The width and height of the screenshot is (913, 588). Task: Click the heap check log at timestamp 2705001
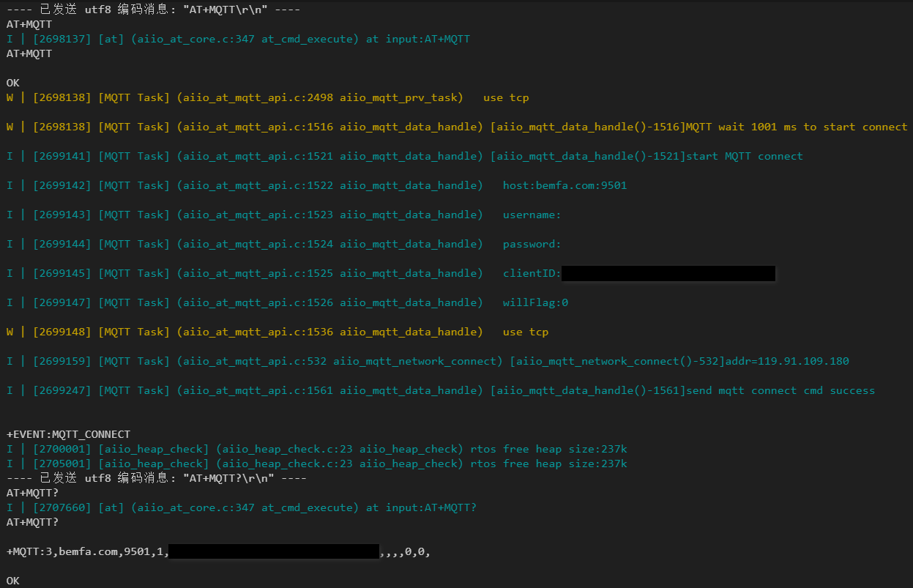(x=316, y=464)
